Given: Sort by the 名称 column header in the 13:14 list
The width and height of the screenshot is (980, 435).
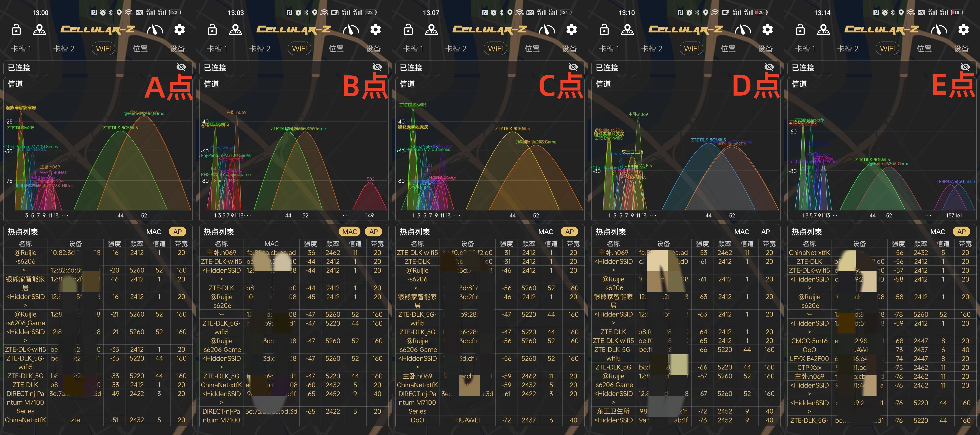Looking at the screenshot, I should click(809, 244).
